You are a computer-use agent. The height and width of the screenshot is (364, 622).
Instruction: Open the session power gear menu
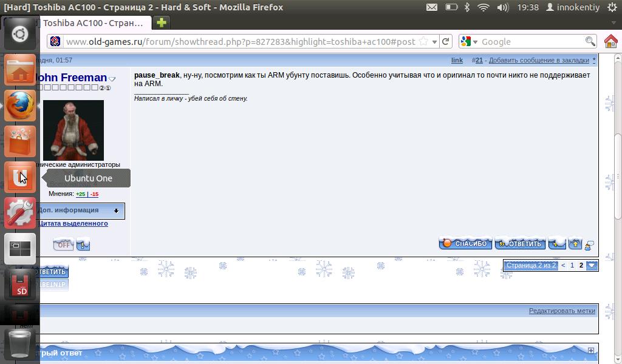(612, 7)
